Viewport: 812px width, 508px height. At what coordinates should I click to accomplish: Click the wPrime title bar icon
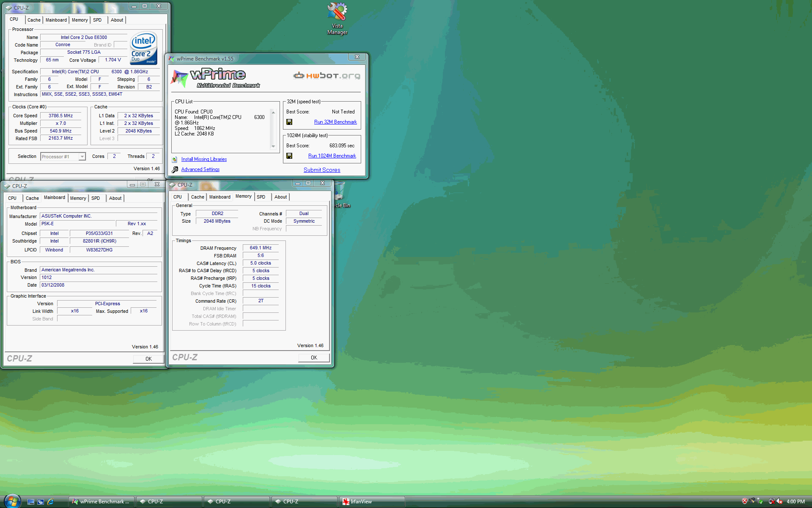point(172,58)
